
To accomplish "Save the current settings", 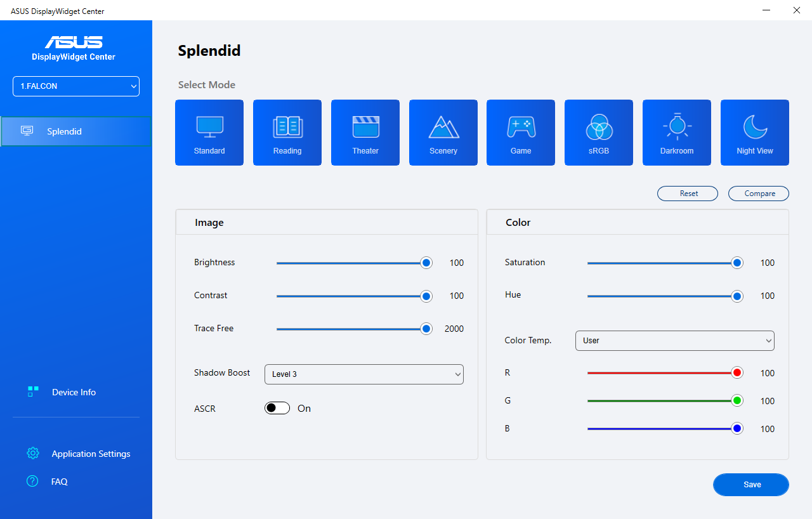I will [x=751, y=484].
